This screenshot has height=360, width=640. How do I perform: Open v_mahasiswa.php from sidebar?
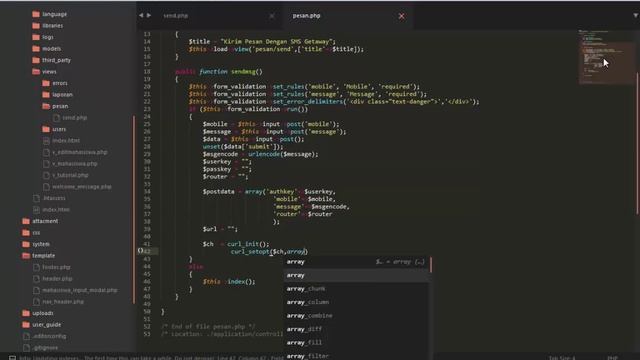[x=75, y=163]
